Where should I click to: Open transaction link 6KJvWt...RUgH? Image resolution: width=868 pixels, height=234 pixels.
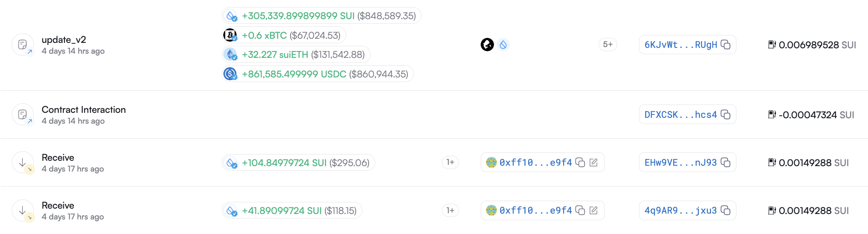tap(681, 45)
